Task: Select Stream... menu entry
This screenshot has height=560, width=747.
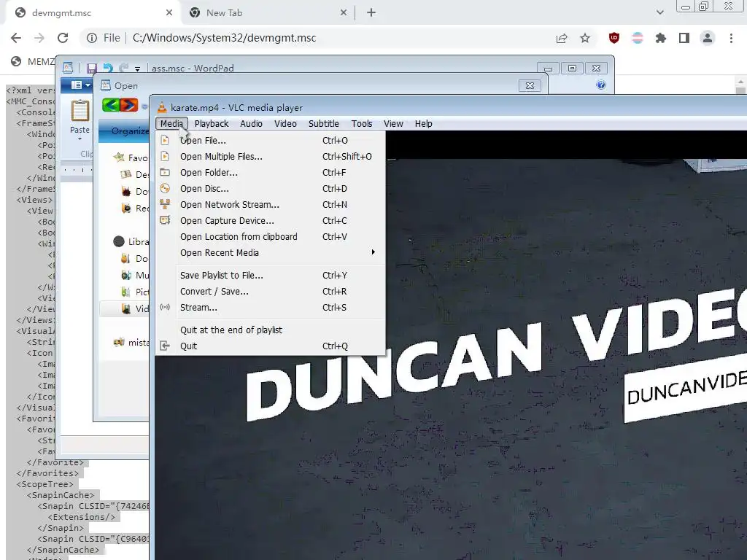Action: [270, 308]
